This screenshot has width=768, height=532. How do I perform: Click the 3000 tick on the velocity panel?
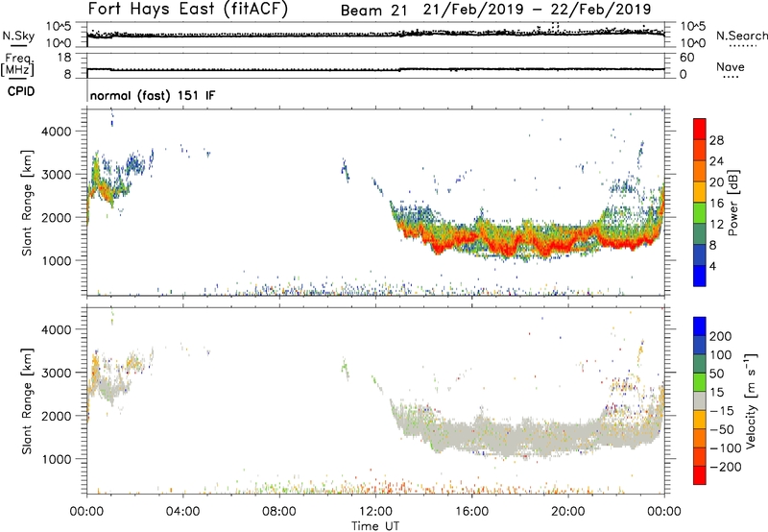tap(56, 373)
